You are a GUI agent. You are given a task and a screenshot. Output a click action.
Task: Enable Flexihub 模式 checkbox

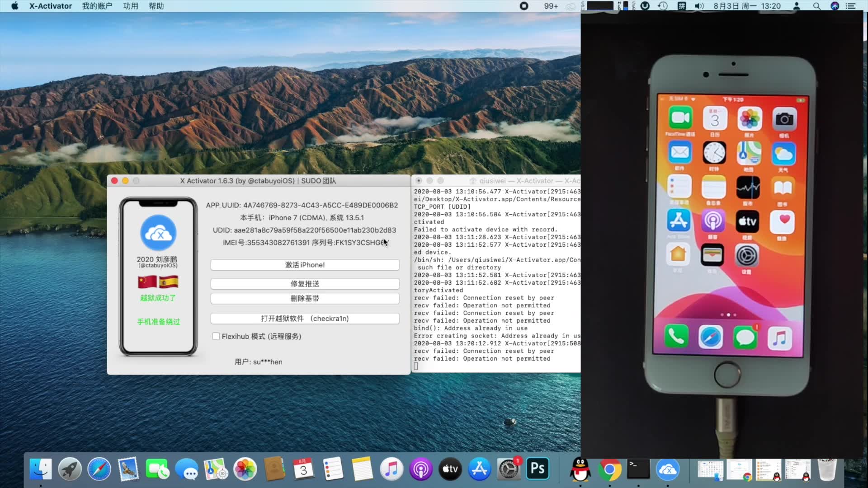click(x=216, y=336)
